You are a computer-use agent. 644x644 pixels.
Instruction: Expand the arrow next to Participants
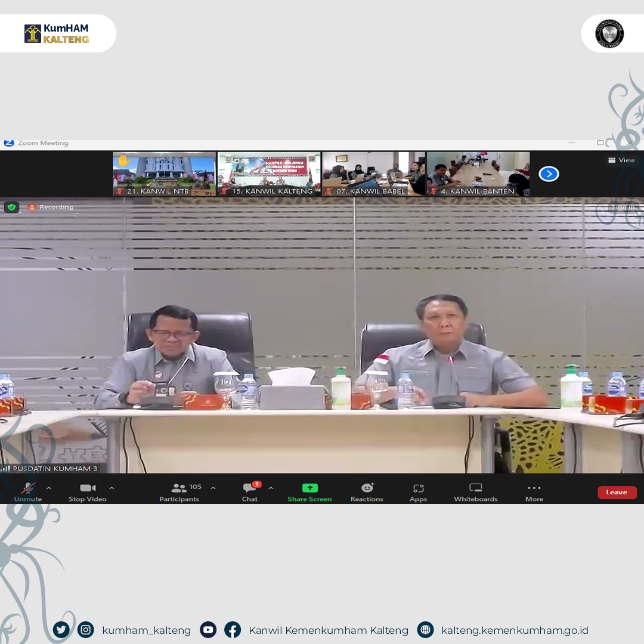(x=213, y=488)
